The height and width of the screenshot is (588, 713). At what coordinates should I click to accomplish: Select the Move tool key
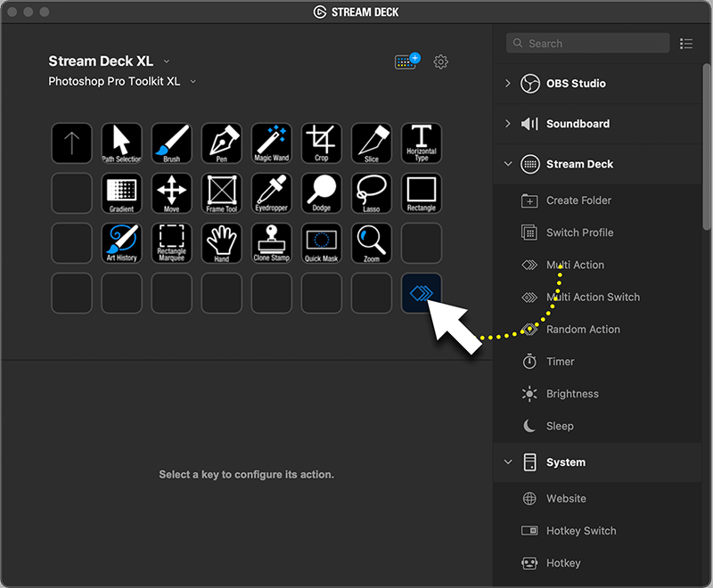pyautogui.click(x=171, y=193)
